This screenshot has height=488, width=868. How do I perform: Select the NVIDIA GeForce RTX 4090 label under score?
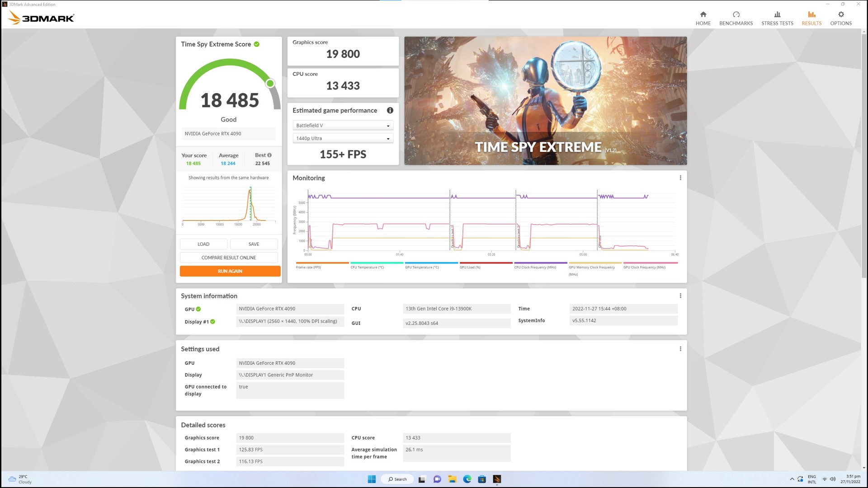pos(229,134)
